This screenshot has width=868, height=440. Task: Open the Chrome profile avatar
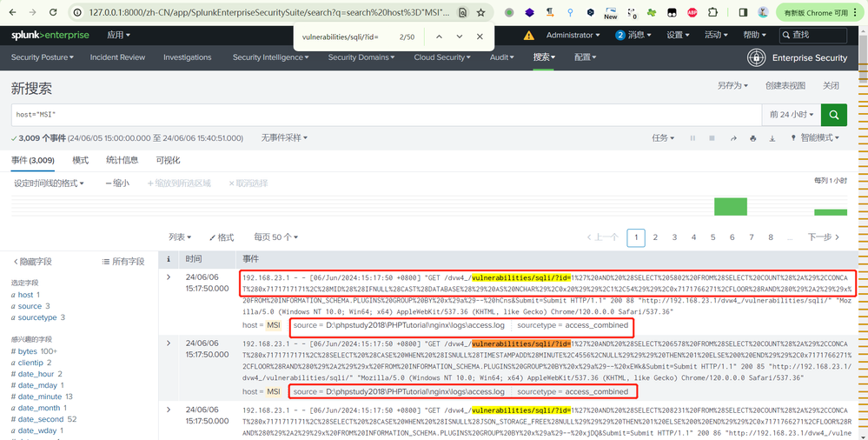[x=764, y=12]
